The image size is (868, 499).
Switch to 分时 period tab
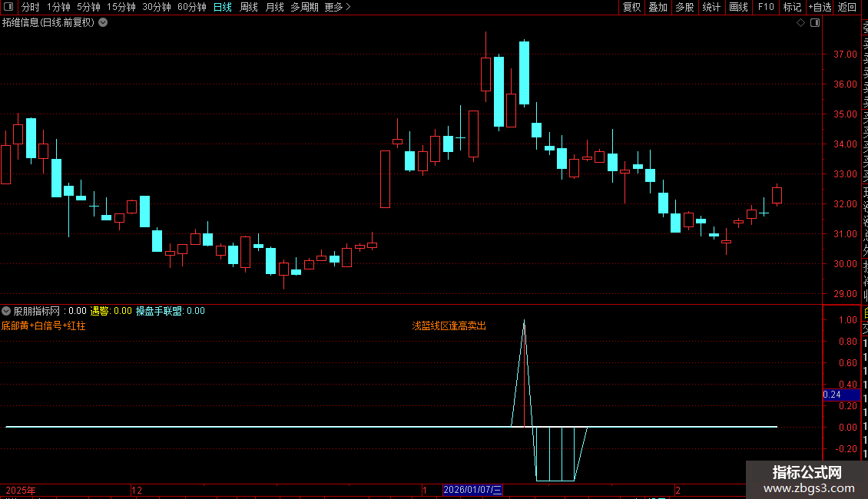[31, 7]
